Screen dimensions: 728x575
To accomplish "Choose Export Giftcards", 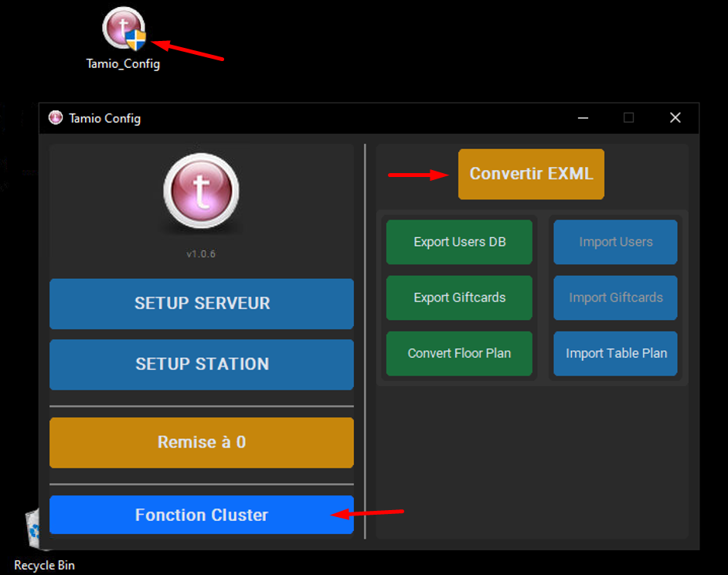I will 459,298.
